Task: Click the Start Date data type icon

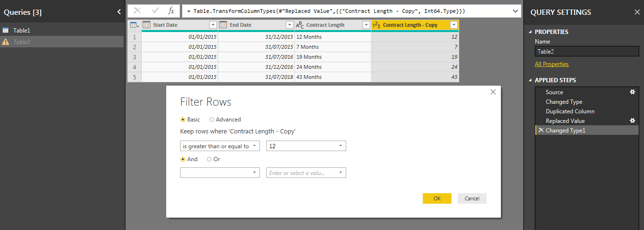Action: [147, 25]
